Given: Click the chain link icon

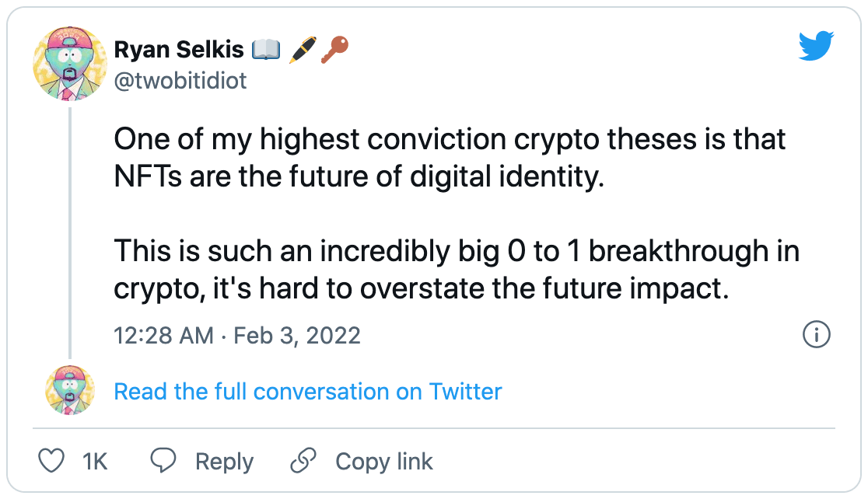Looking at the screenshot, I should pos(303,461).
